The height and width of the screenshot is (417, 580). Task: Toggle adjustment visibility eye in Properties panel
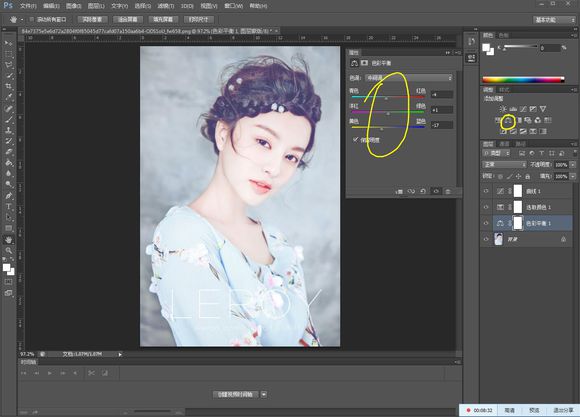pyautogui.click(x=436, y=191)
